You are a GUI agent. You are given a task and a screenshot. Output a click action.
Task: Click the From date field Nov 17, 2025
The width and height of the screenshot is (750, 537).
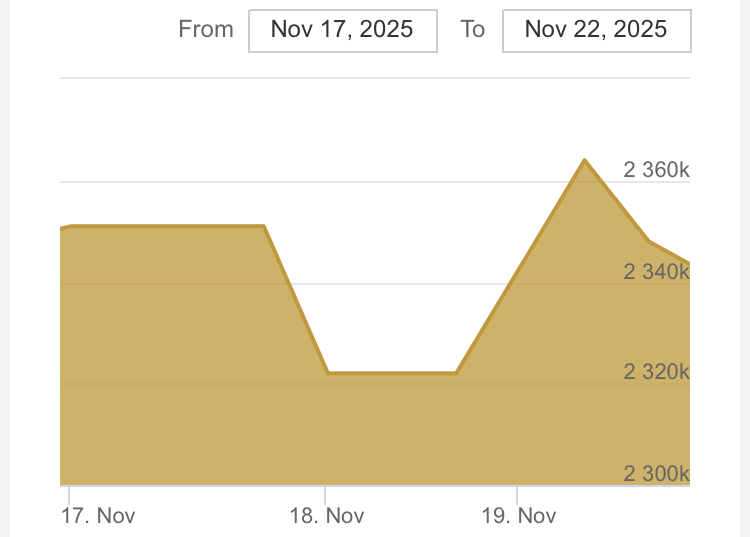[342, 30]
